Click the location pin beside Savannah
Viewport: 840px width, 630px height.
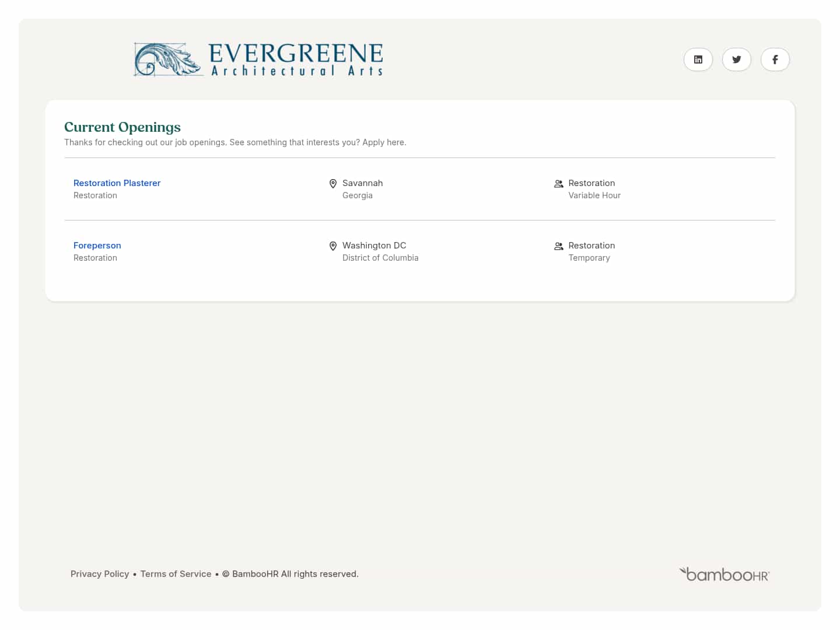pos(332,183)
